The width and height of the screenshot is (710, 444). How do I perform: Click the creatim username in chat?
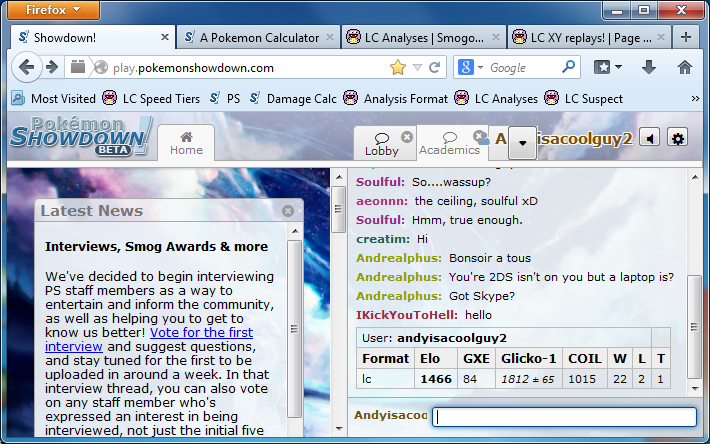click(383, 239)
